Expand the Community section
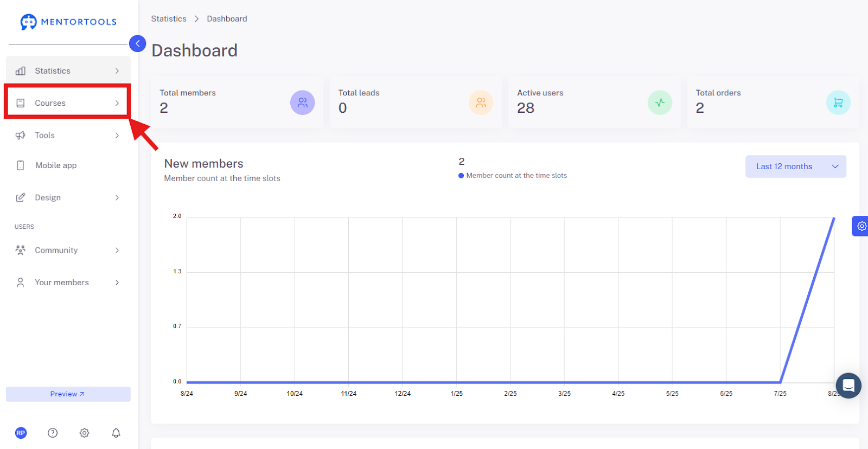 (68, 250)
